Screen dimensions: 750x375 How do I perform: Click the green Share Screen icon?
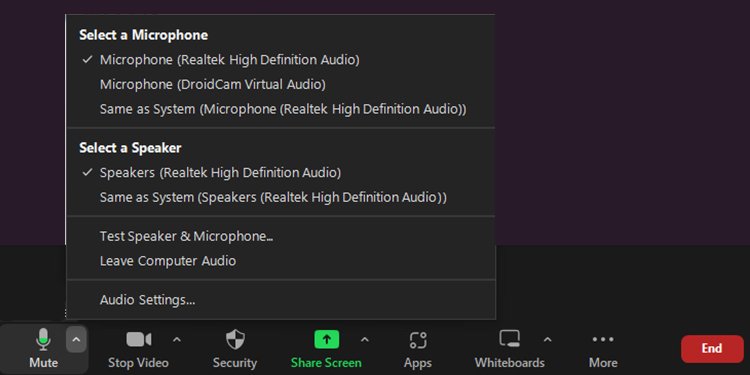(x=327, y=340)
